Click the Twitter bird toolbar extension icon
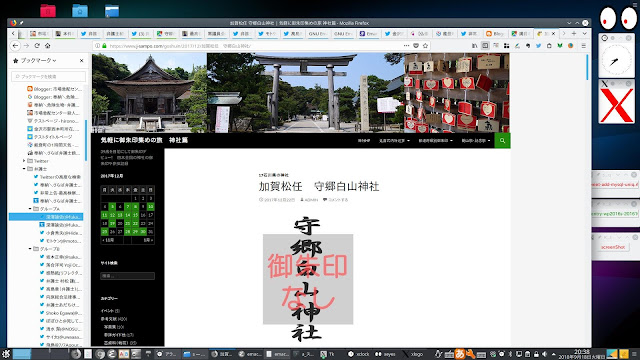Viewport: 640px width, 360px height. tap(538, 46)
